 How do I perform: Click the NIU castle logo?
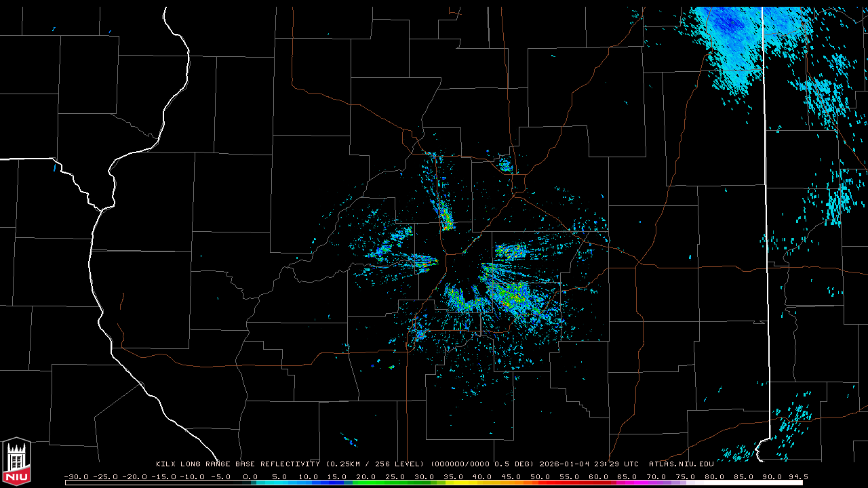(x=16, y=461)
